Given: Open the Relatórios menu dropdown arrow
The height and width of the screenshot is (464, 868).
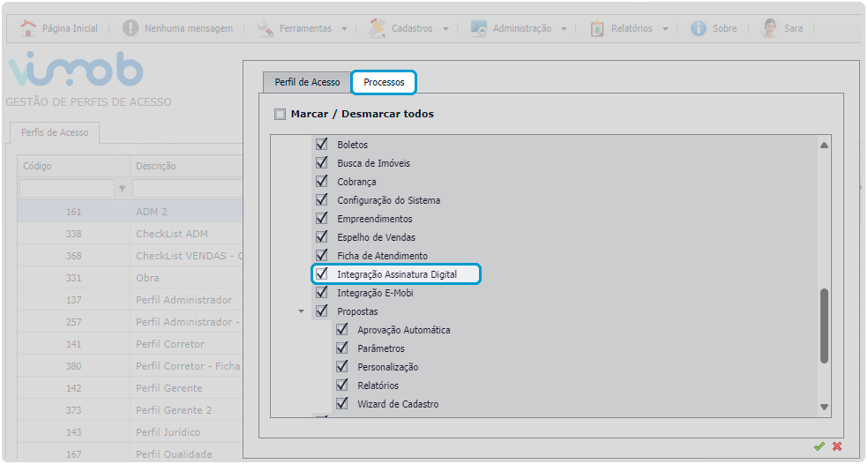Looking at the screenshot, I should (x=665, y=29).
